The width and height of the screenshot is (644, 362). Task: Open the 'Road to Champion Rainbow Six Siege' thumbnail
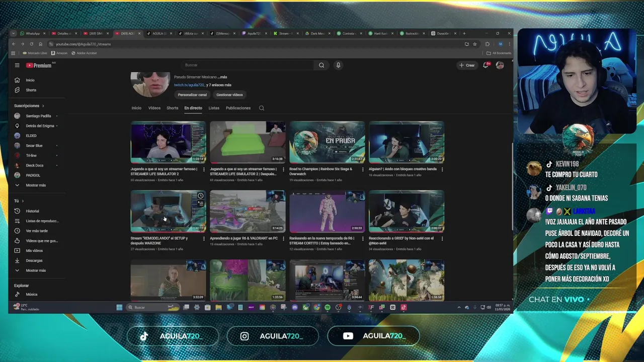[327, 142]
